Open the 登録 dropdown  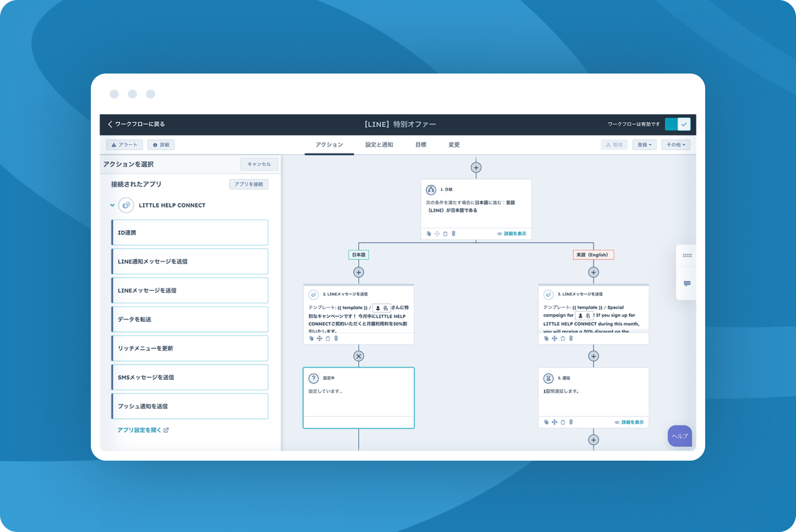click(645, 145)
